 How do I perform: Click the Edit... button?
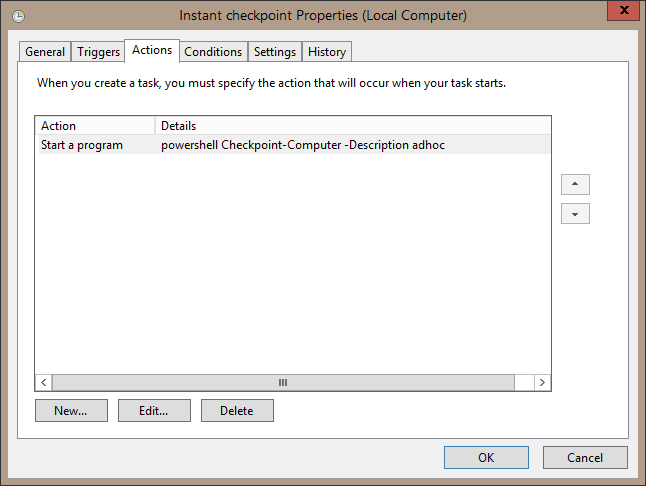[154, 410]
